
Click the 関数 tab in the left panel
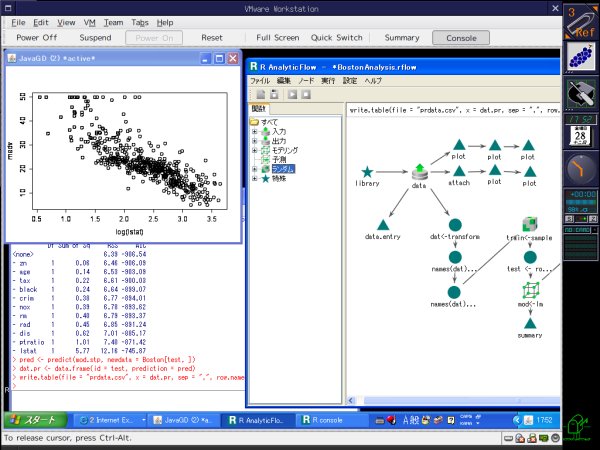coord(259,109)
